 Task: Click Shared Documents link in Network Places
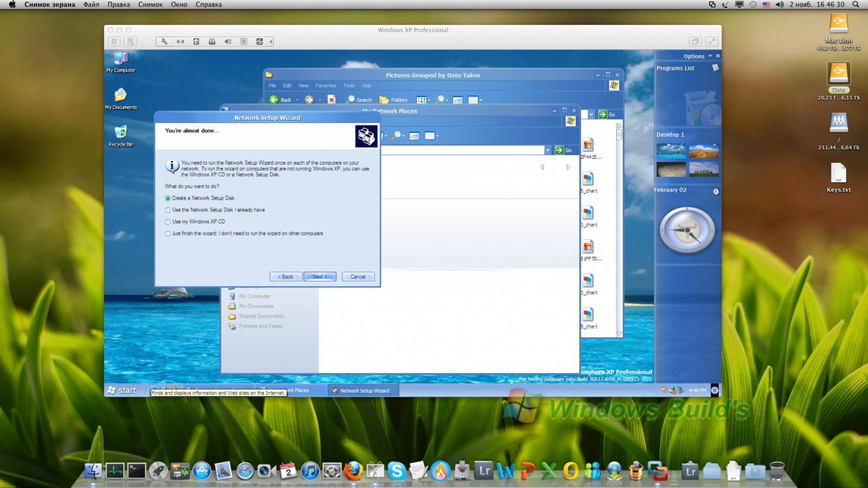256,316
